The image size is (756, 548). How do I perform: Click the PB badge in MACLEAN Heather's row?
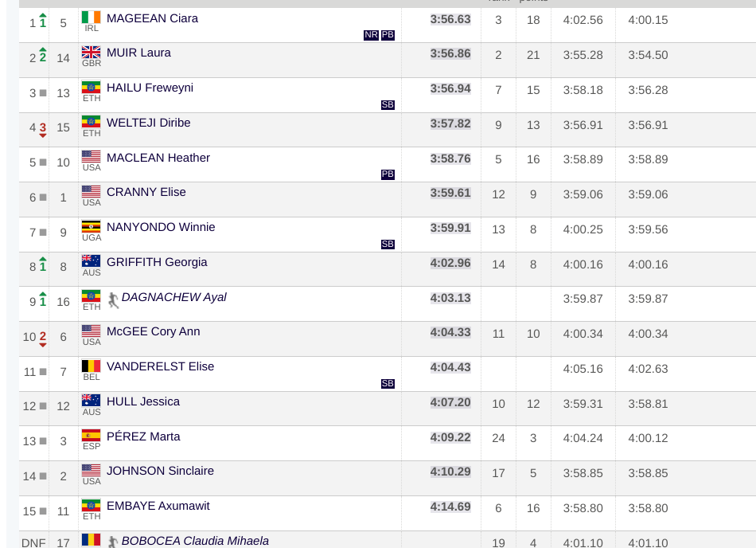[x=388, y=174]
